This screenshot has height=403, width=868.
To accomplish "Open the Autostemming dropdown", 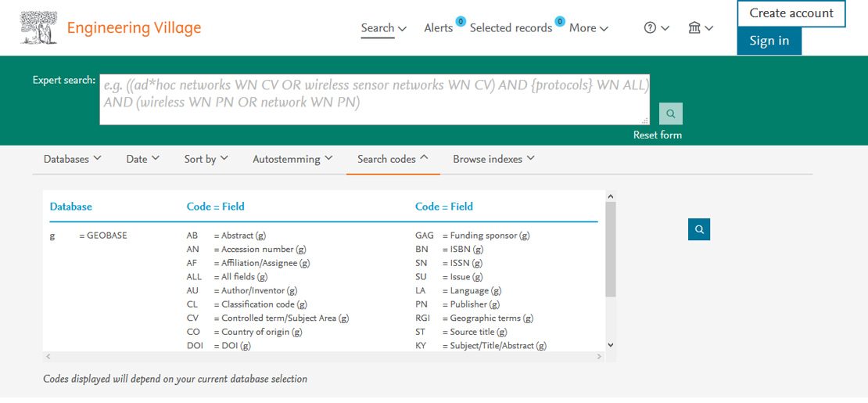I will [292, 159].
